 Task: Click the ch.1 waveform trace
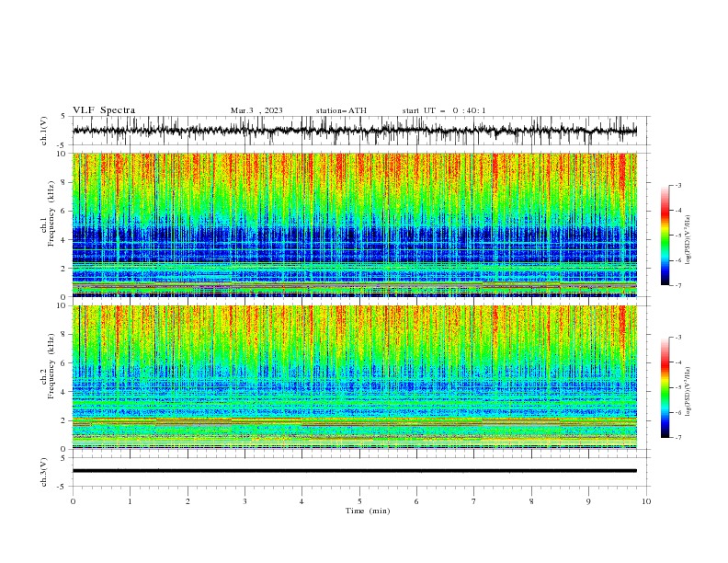click(354, 131)
